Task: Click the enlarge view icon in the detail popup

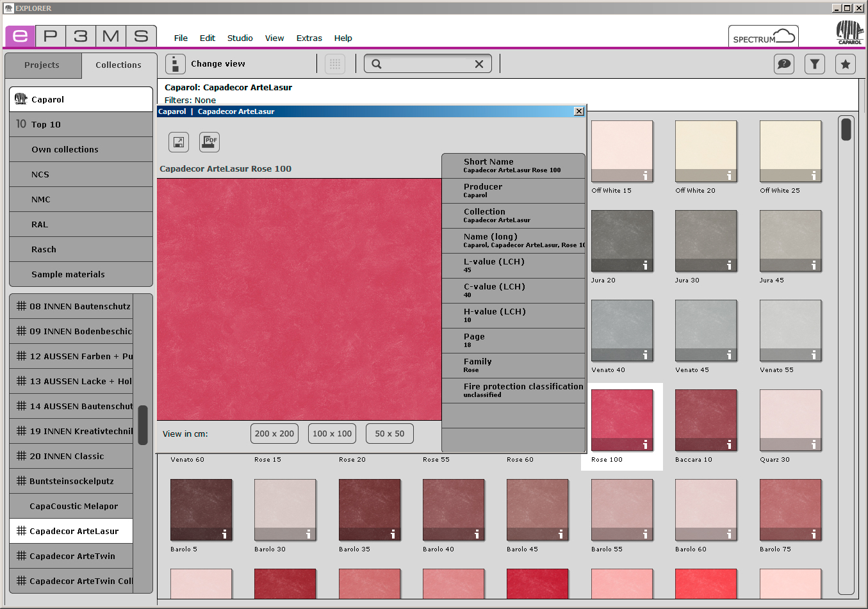Action: [179, 142]
